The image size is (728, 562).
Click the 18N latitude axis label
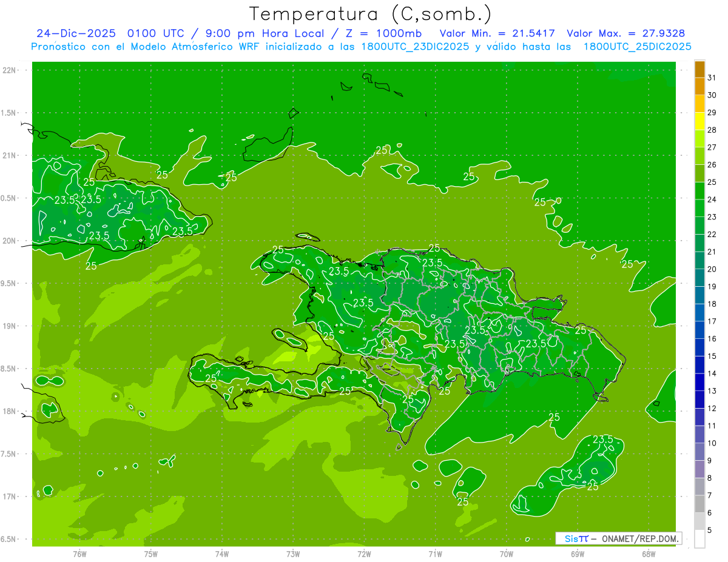point(10,411)
